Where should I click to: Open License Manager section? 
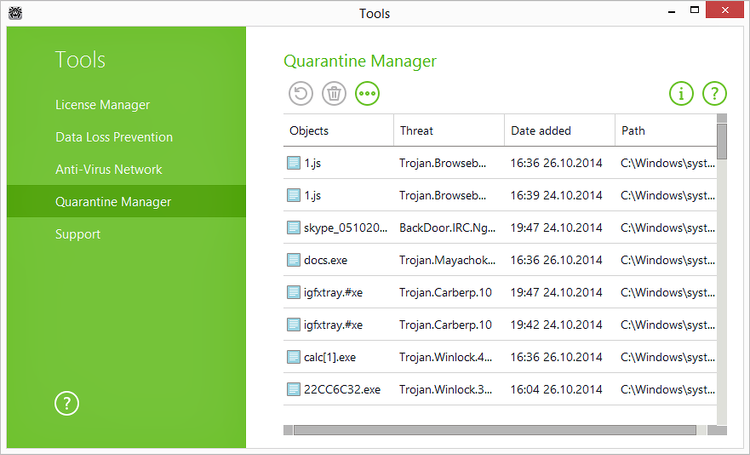(102, 105)
